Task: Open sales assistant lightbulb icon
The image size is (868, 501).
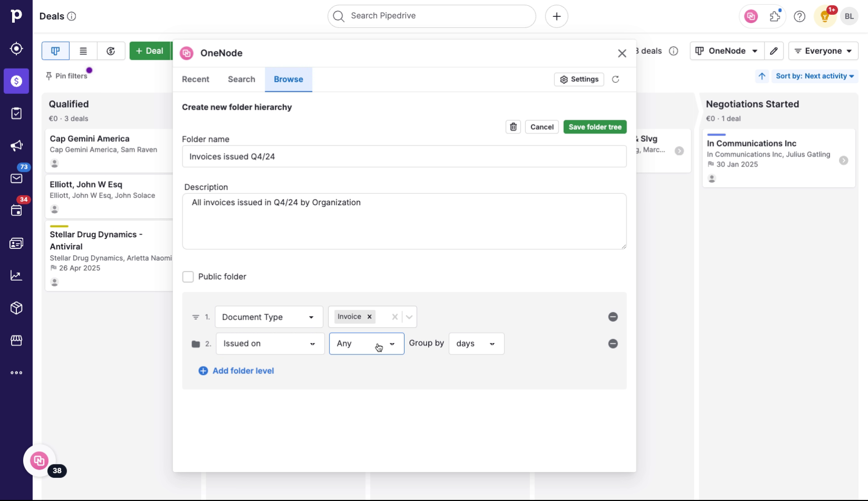Action: pyautogui.click(x=825, y=16)
